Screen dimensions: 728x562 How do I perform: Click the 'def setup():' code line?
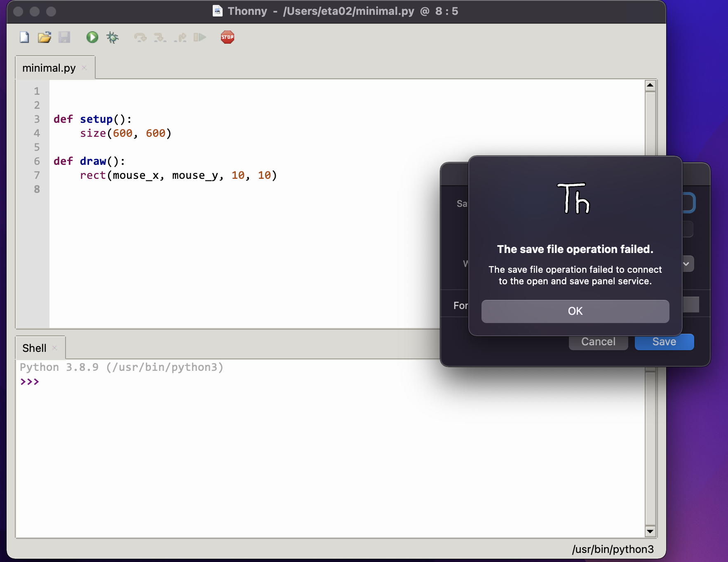[93, 119]
